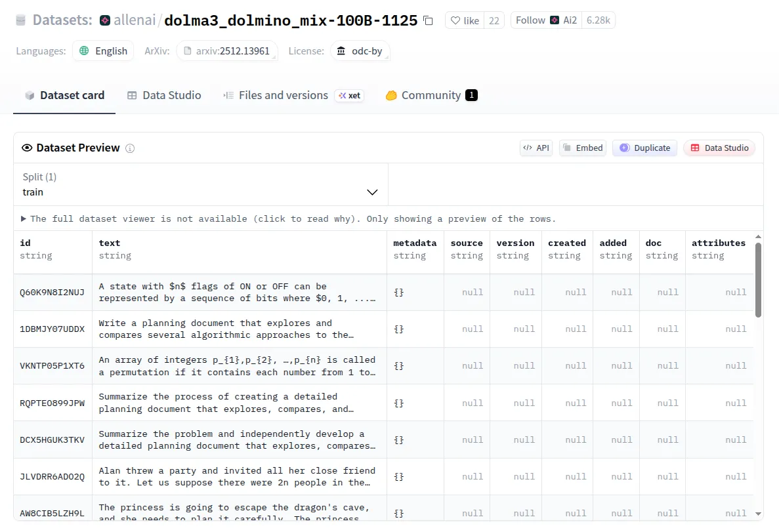Copy dataset name with the copy icon
Image resolution: width=779 pixels, height=532 pixels.
pyautogui.click(x=429, y=20)
